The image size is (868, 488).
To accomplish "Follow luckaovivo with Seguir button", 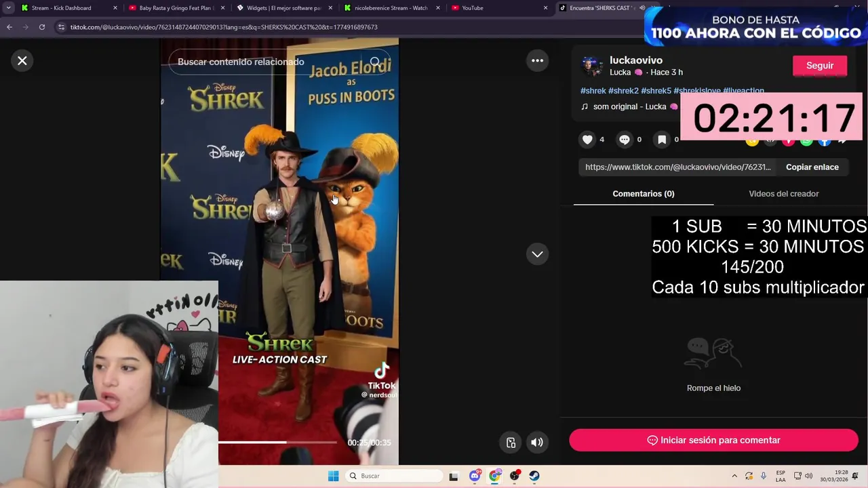I will (x=820, y=66).
